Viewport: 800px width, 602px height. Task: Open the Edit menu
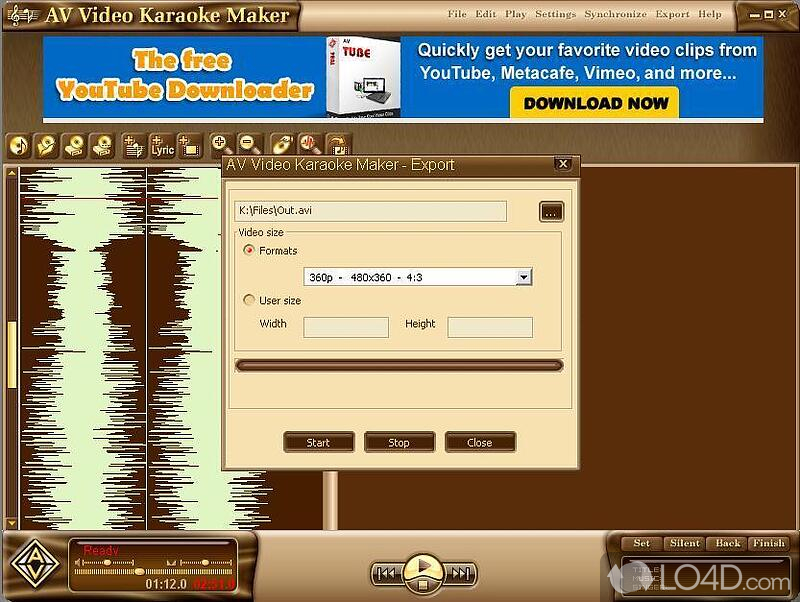click(x=485, y=14)
